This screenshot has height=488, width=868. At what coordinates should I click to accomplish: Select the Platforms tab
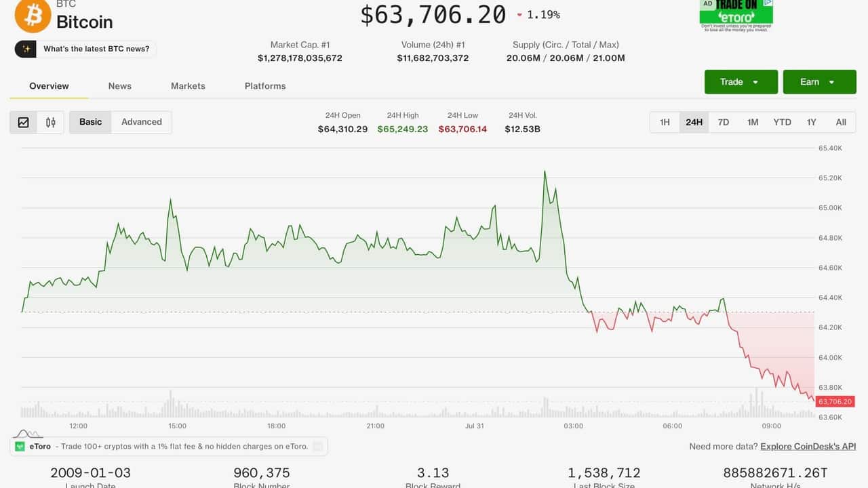(265, 86)
